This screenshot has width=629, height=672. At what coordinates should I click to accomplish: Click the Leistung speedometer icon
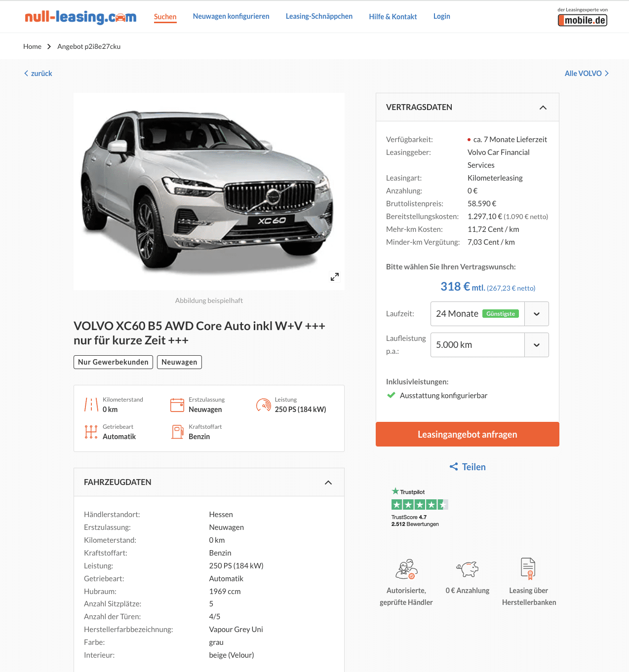(264, 405)
